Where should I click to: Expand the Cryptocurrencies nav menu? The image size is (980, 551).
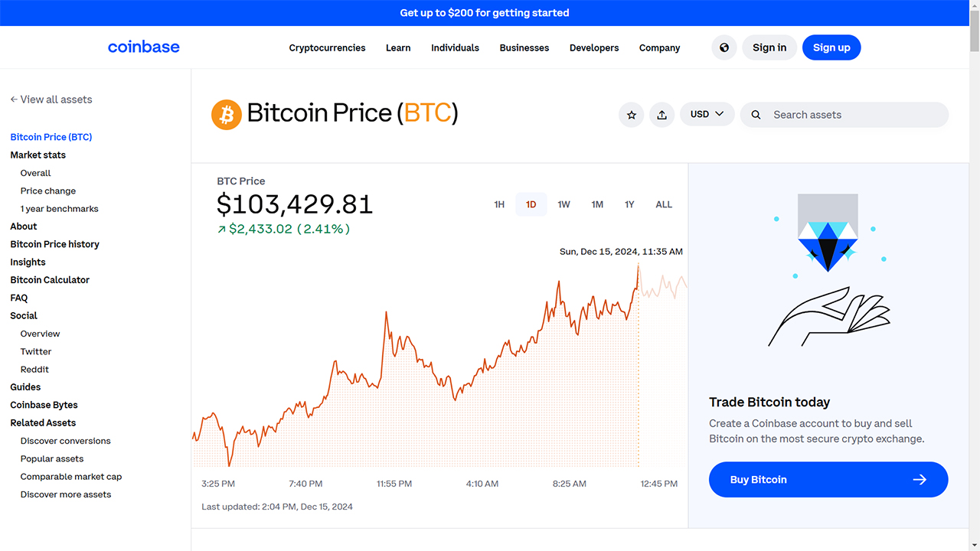tap(327, 47)
